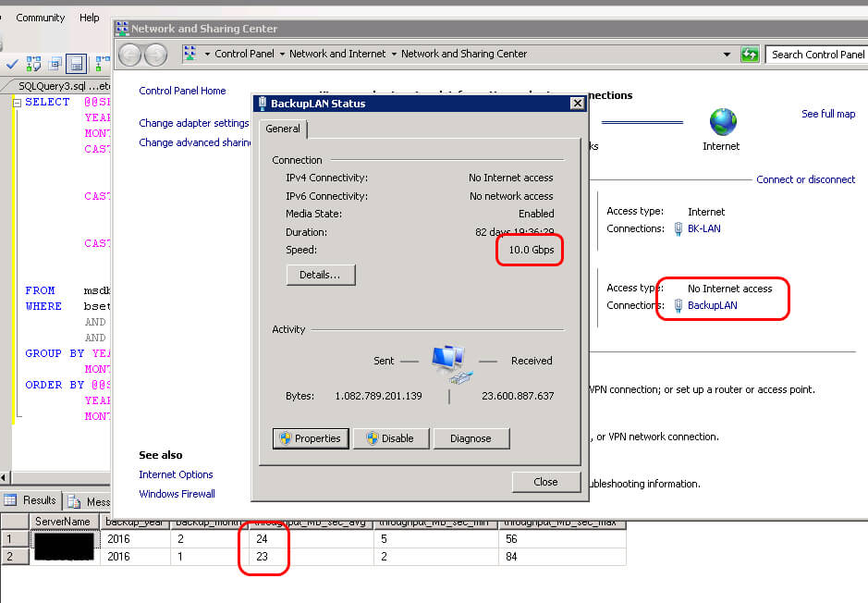Click Control Panel breadcrumb in address bar
The image size is (868, 603).
point(244,54)
